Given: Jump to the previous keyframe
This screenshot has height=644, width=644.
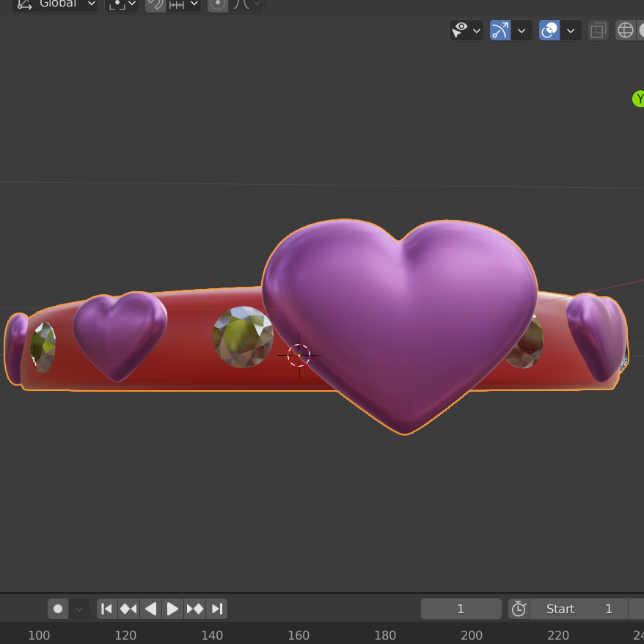Looking at the screenshot, I should pos(128,609).
